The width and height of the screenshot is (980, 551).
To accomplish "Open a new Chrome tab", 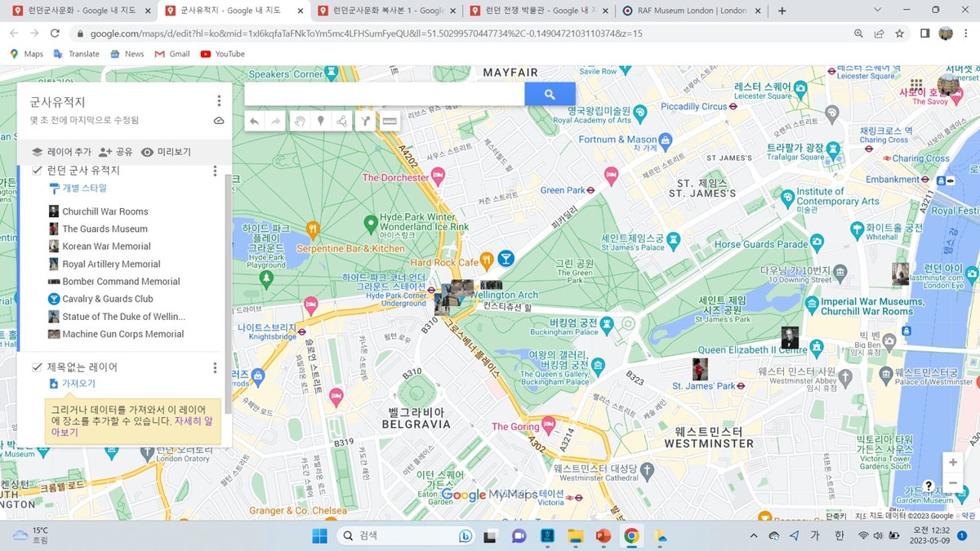I will pos(782,11).
